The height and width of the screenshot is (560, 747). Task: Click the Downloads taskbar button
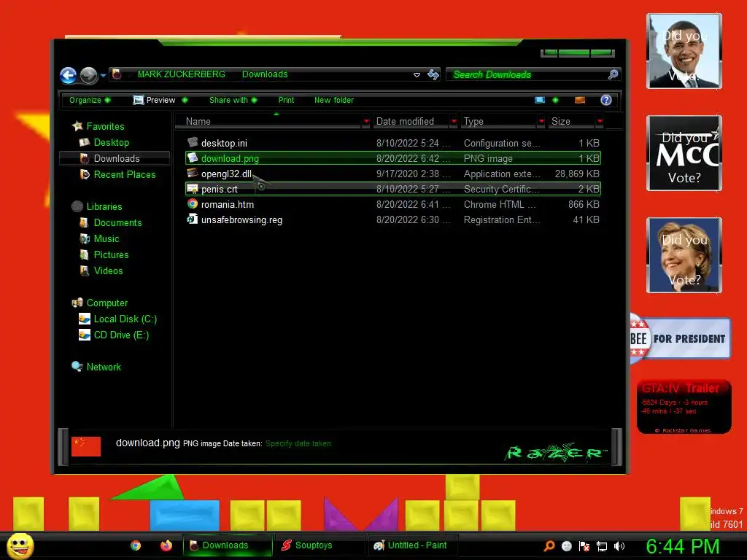click(x=228, y=545)
